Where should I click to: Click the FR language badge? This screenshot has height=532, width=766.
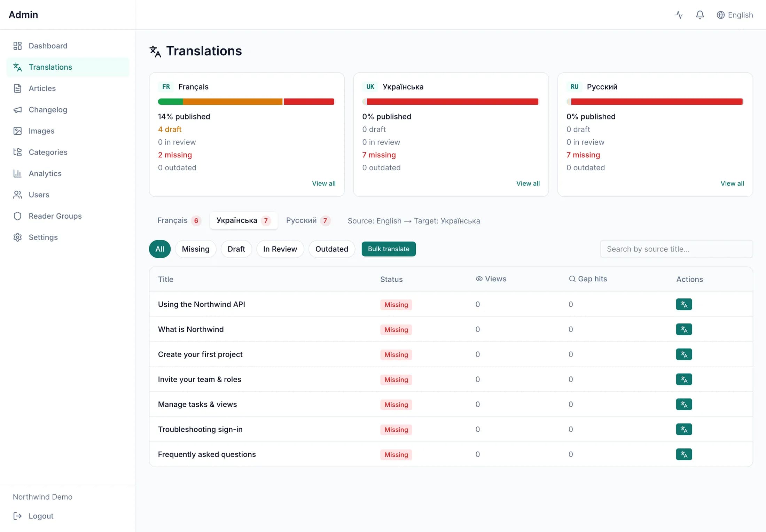click(166, 87)
